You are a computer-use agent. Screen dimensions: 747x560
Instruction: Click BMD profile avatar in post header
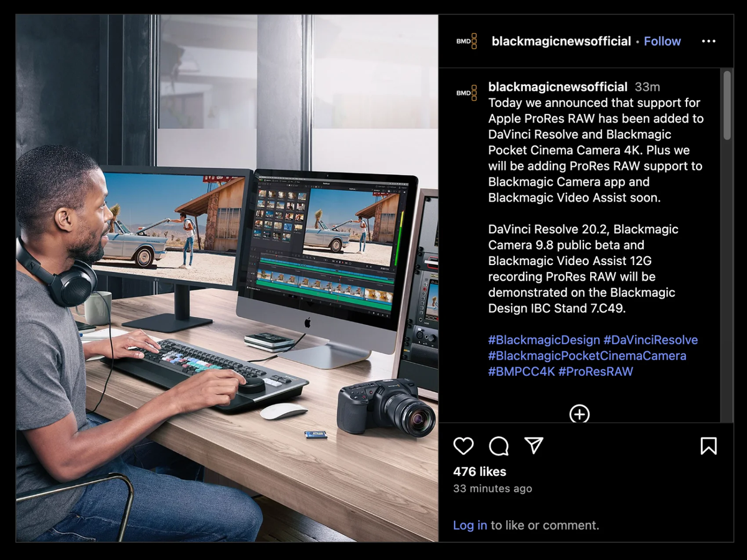467,41
